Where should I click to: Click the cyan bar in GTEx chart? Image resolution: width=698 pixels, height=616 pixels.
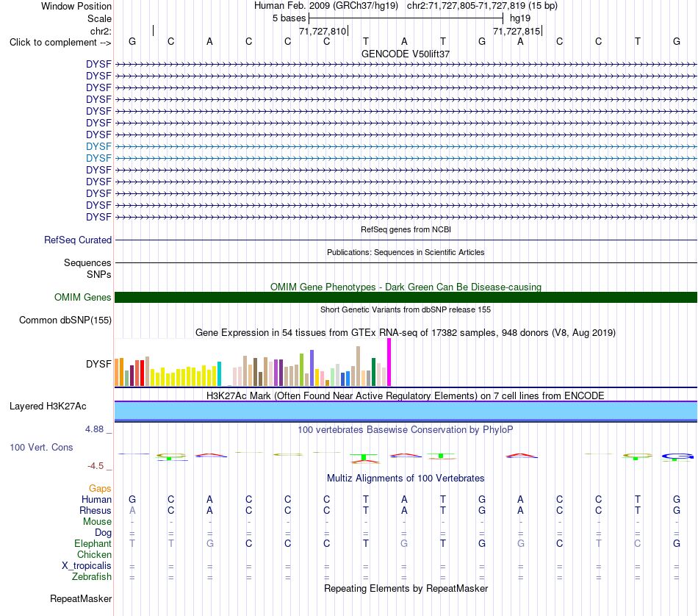point(219,373)
